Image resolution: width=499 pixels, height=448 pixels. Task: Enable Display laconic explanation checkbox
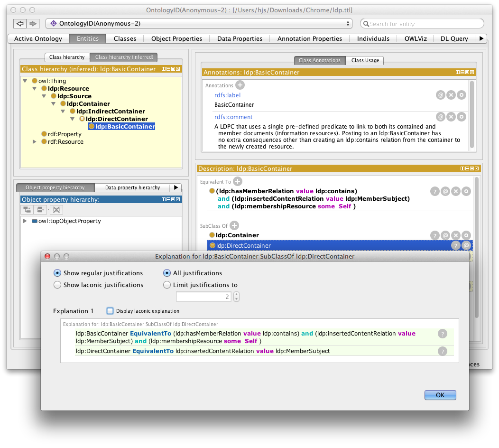point(110,311)
